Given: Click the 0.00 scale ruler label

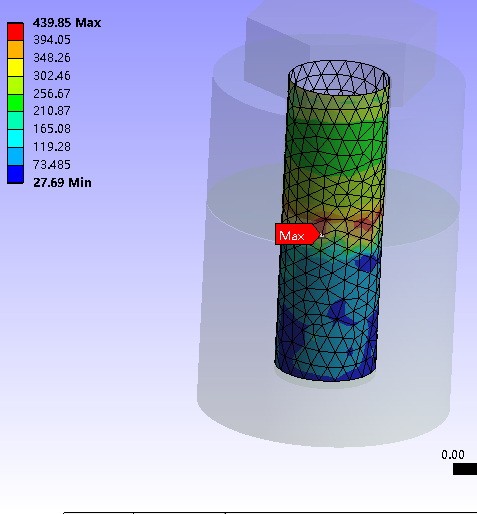Looking at the screenshot, I should point(453,455).
